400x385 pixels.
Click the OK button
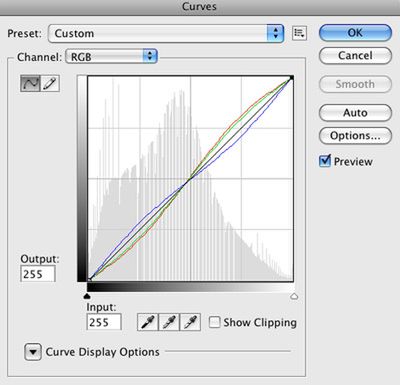355,33
